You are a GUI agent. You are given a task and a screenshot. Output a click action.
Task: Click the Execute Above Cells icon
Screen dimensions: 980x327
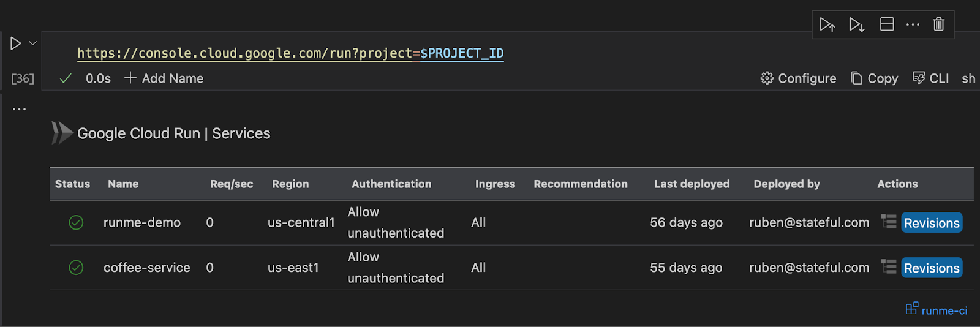click(827, 24)
